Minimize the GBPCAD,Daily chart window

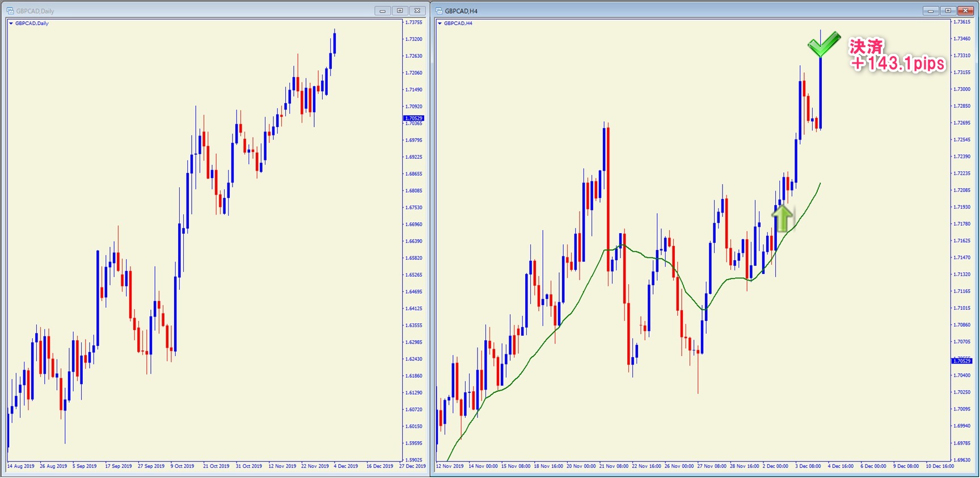click(383, 11)
